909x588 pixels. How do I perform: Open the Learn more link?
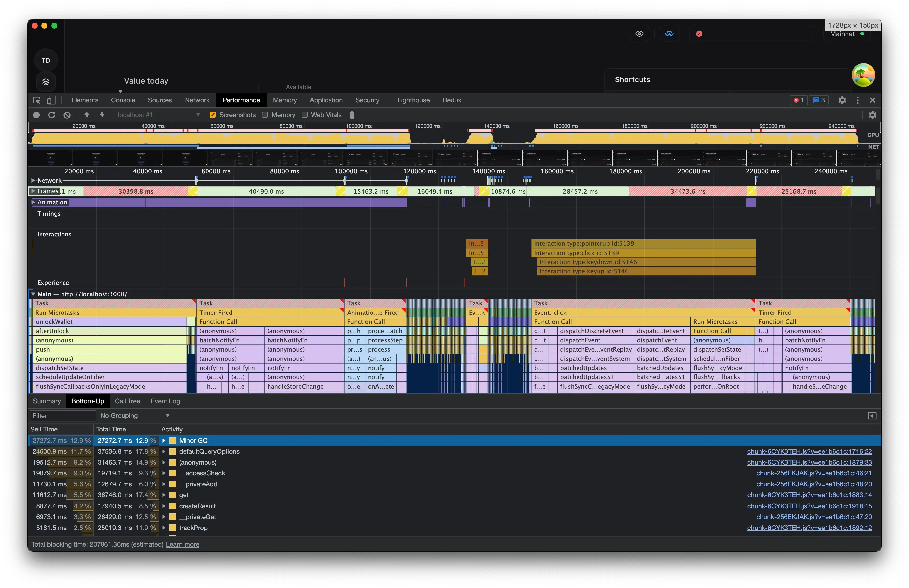click(183, 545)
